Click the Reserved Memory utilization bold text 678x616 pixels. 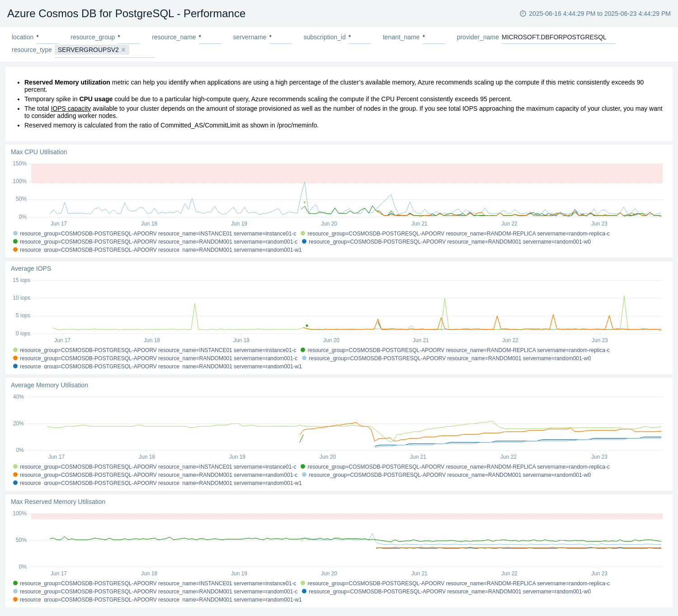[x=67, y=82]
